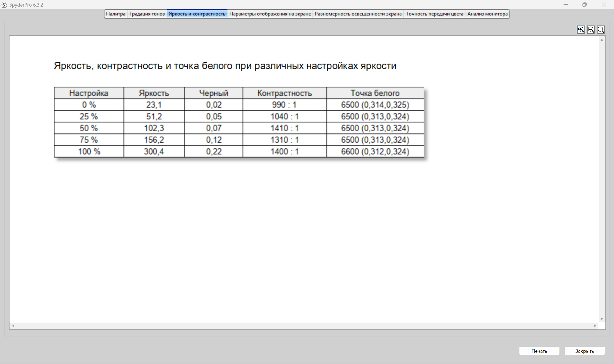Image resolution: width=614 pixels, height=364 pixels.
Task: Click the horizontal scrollbar track
Action: coord(302,326)
